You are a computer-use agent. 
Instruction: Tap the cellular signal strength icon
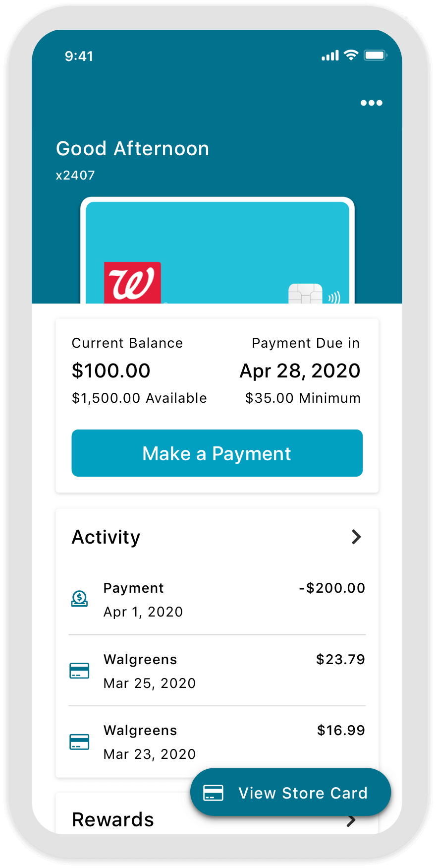[330, 56]
